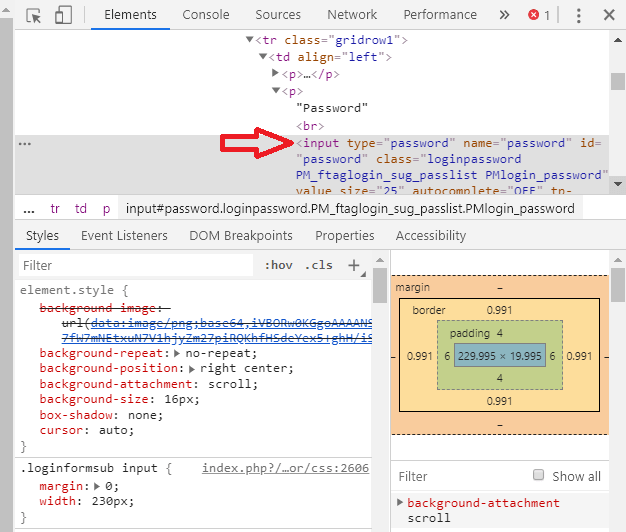Collapse the open p element arrow
626x532 pixels.
point(276,91)
